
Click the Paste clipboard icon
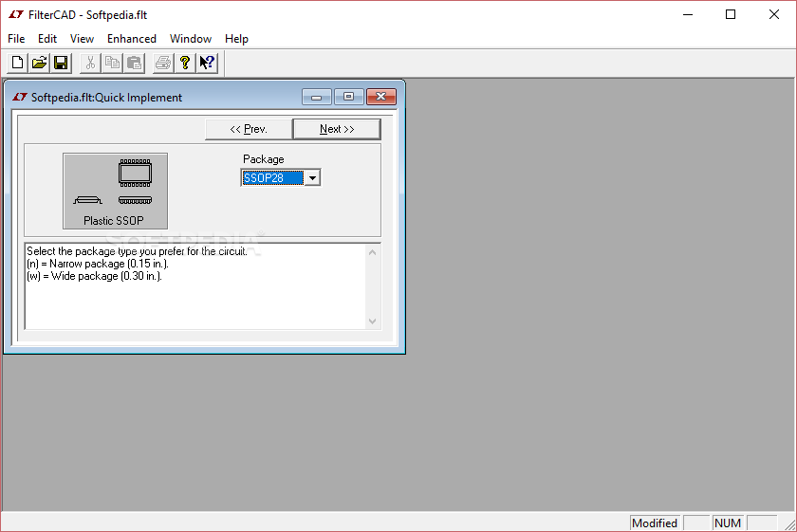coord(134,63)
